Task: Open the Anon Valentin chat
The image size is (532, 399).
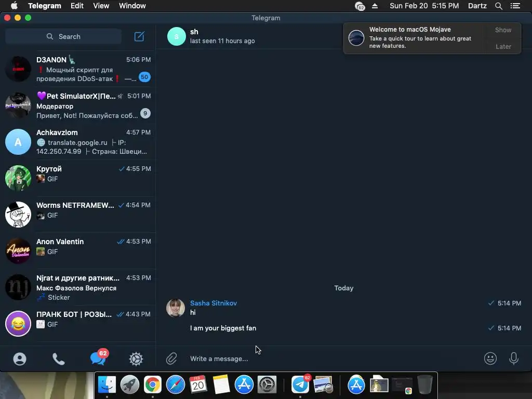Action: (x=78, y=251)
